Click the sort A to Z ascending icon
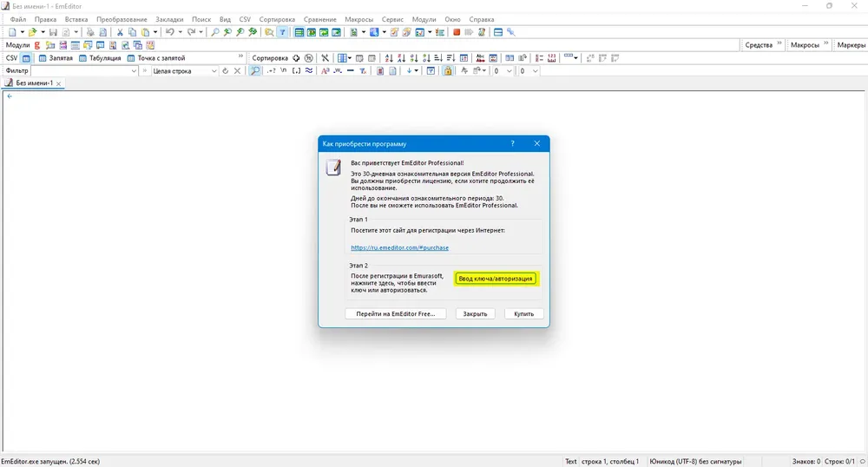This screenshot has height=467, width=868. point(389,57)
